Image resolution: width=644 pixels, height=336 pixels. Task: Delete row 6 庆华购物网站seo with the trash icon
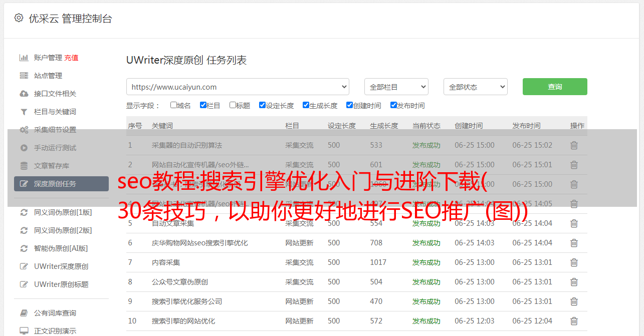coord(574,243)
